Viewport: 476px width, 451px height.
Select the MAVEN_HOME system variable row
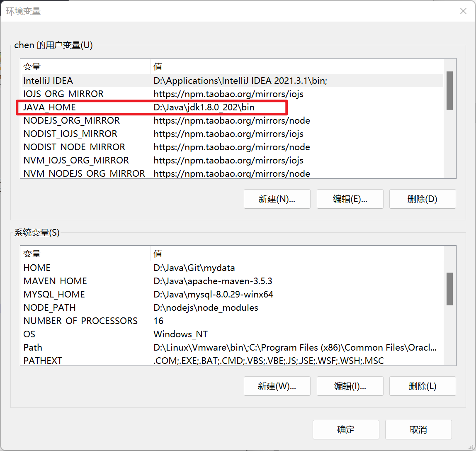pyautogui.click(x=233, y=281)
